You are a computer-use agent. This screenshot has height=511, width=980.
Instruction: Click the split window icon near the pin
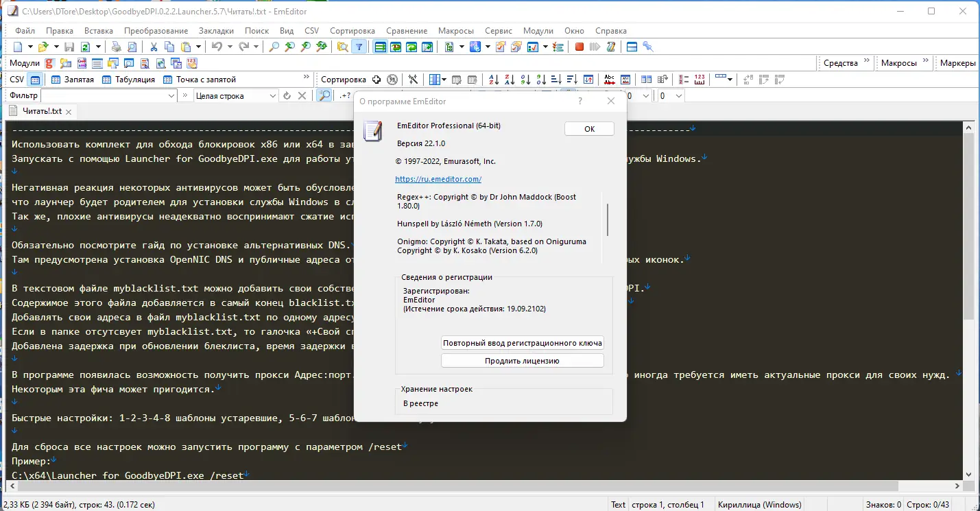pos(632,47)
